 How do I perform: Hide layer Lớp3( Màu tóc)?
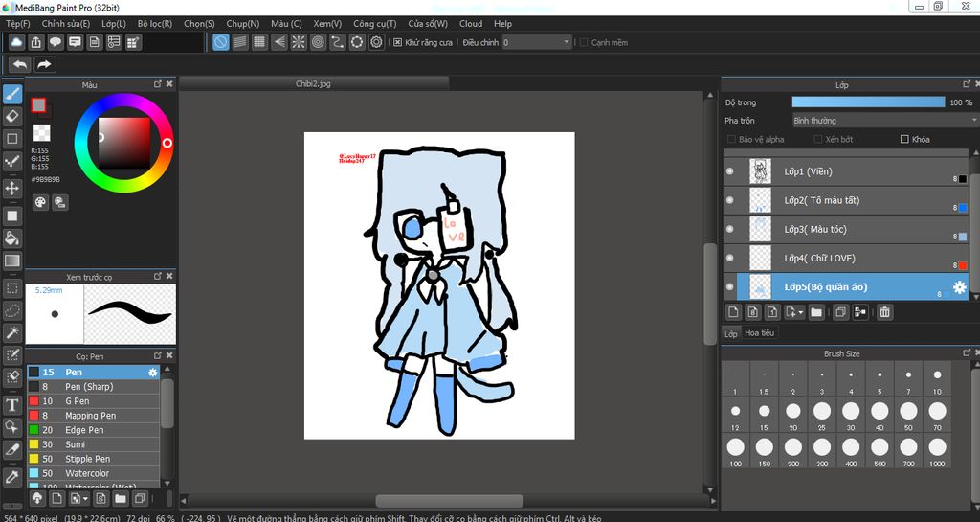(730, 229)
